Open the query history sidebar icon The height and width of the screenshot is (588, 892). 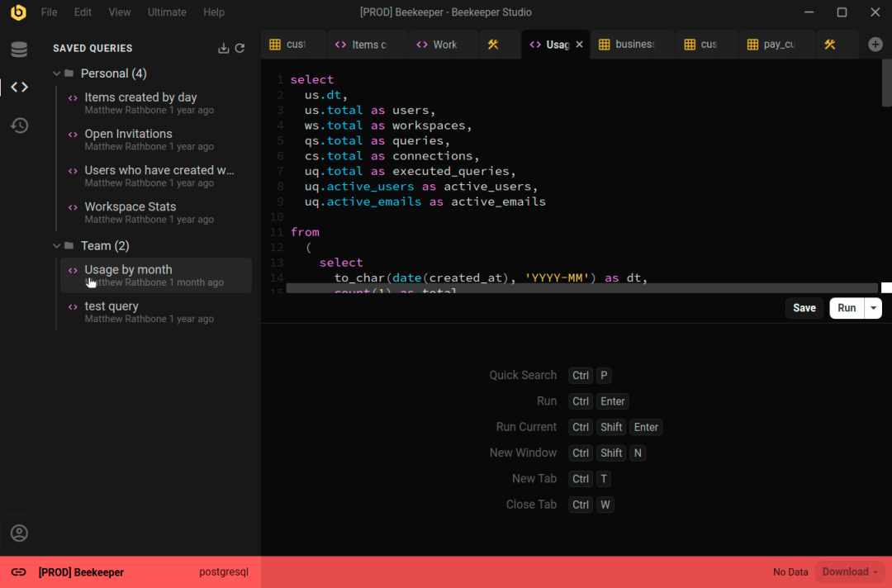[19, 126]
